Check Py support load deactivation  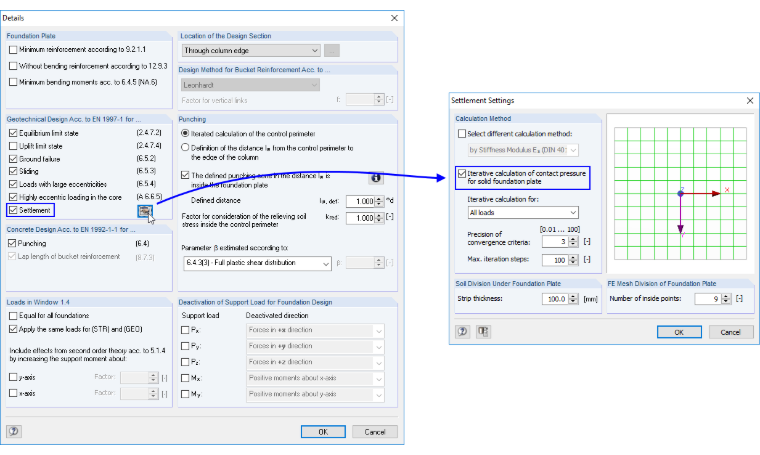pyautogui.click(x=185, y=346)
